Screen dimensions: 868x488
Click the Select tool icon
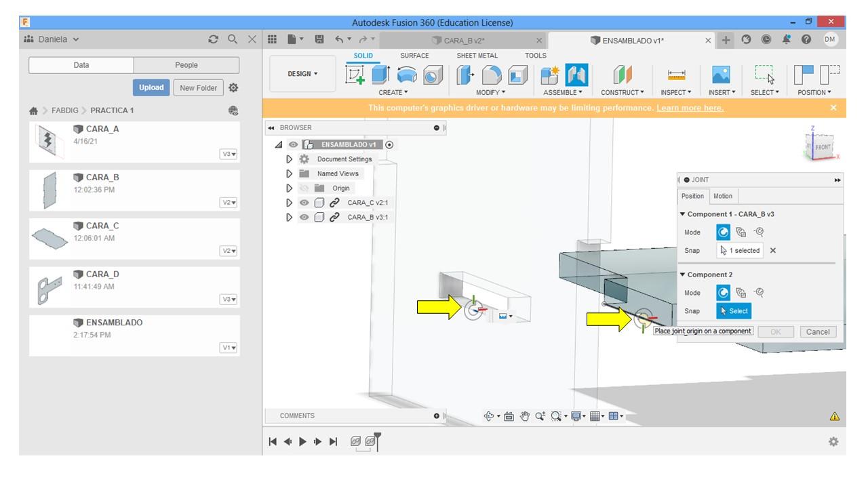tap(764, 75)
